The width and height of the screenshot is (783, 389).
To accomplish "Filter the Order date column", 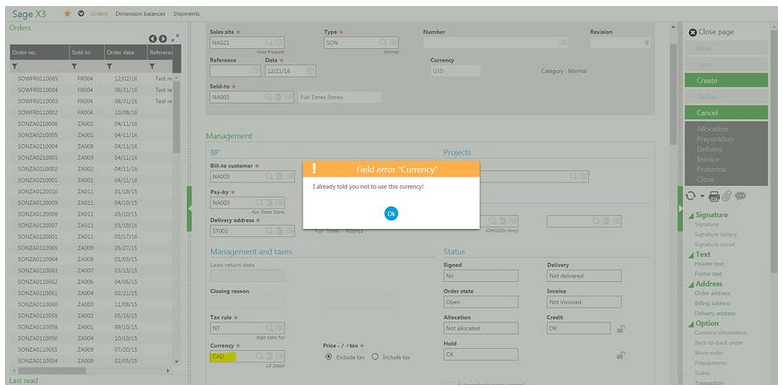I will pos(108,66).
